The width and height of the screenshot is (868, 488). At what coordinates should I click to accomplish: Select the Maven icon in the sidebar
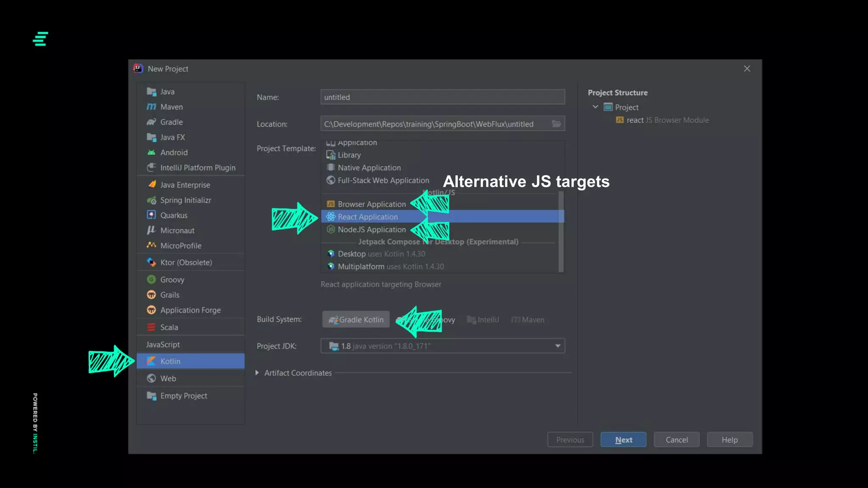(151, 107)
